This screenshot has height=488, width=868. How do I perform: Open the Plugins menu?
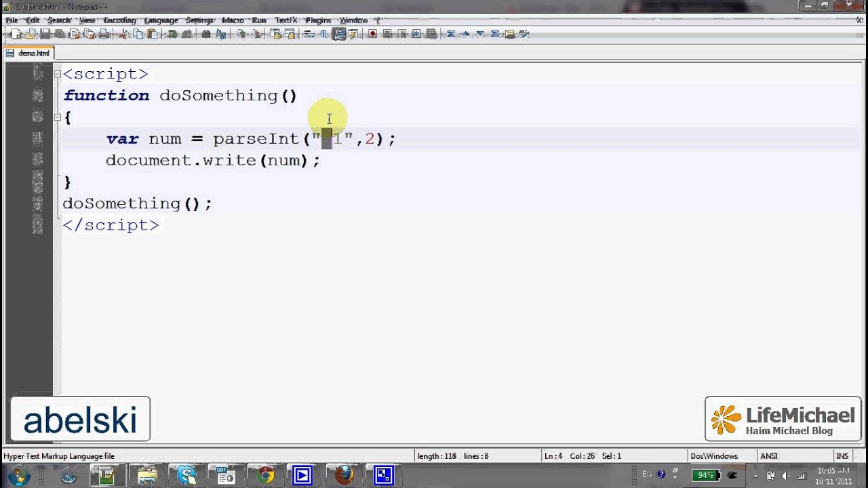(318, 20)
